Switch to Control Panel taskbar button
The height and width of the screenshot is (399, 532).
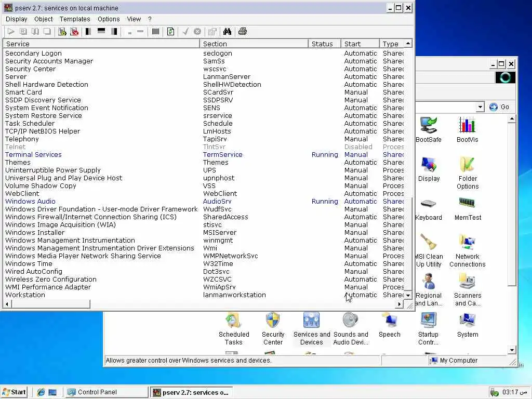point(107,392)
